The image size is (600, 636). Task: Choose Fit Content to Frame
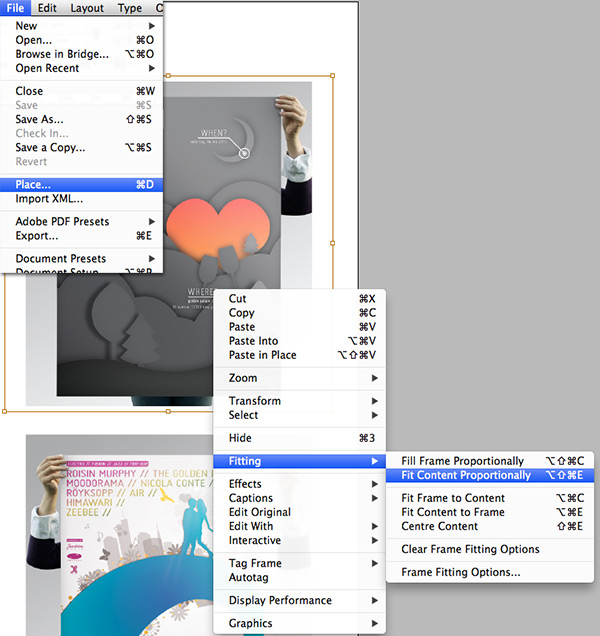490,512
